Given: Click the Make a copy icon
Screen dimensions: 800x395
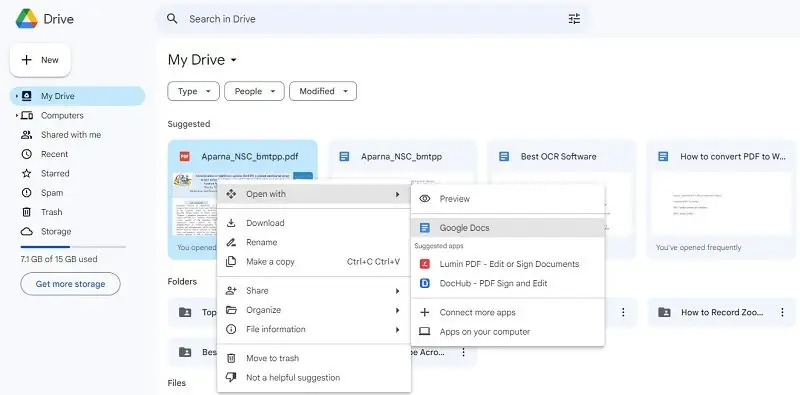Looking at the screenshot, I should tap(231, 262).
